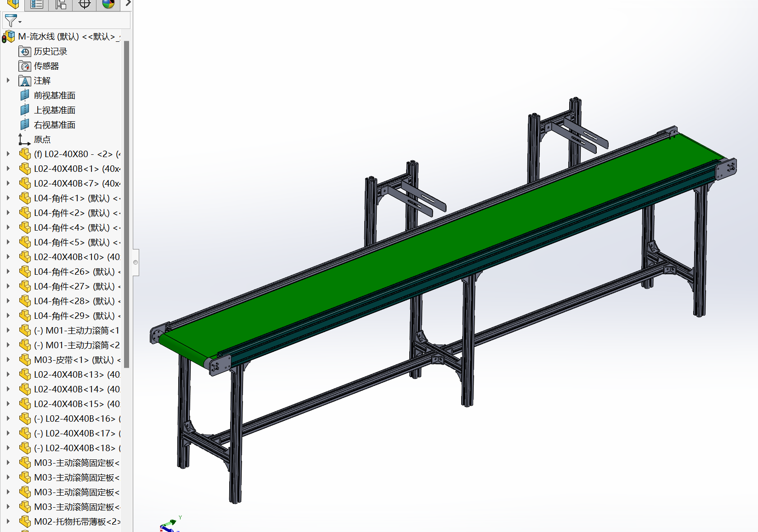Select the 上视基准面 top plane

(54, 110)
